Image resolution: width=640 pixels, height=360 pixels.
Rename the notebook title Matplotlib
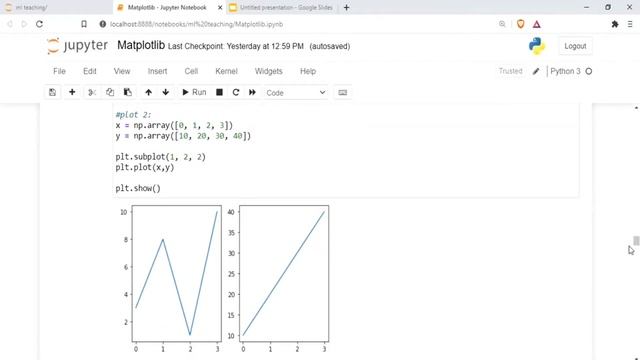click(141, 45)
